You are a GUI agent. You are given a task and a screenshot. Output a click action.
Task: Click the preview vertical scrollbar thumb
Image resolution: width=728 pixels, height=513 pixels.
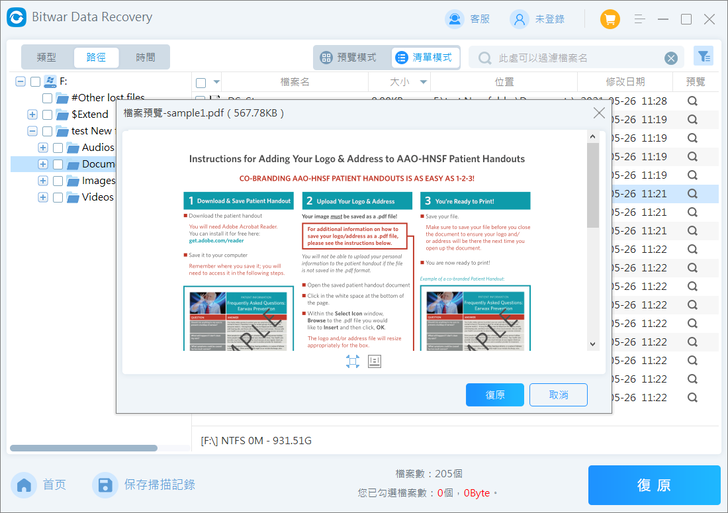592,186
